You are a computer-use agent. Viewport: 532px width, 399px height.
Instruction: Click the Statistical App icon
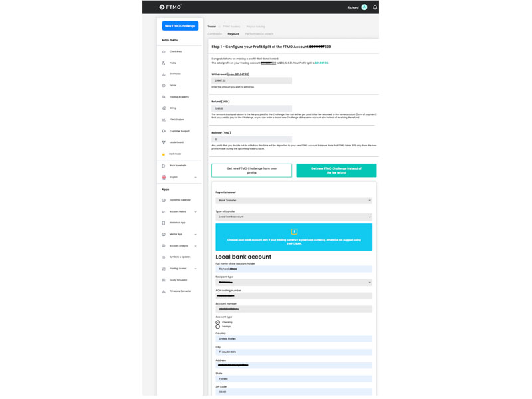(164, 223)
